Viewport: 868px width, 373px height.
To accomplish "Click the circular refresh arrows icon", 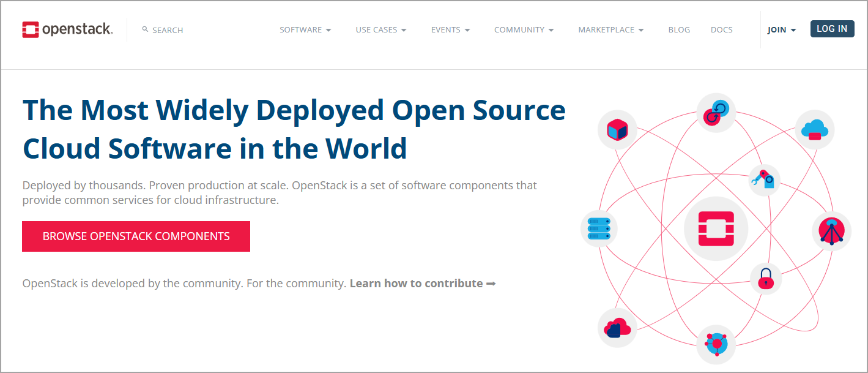I will [x=716, y=113].
